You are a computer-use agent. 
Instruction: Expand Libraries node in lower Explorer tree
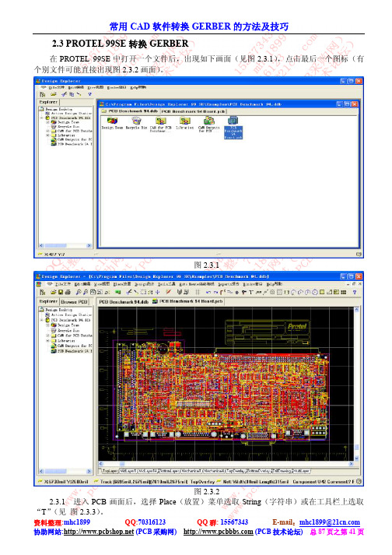(47, 340)
